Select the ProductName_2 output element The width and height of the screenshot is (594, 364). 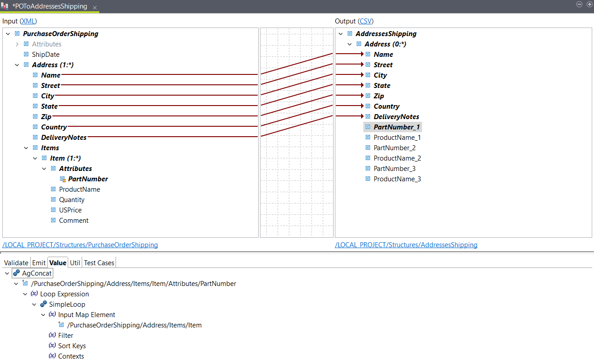click(x=397, y=158)
